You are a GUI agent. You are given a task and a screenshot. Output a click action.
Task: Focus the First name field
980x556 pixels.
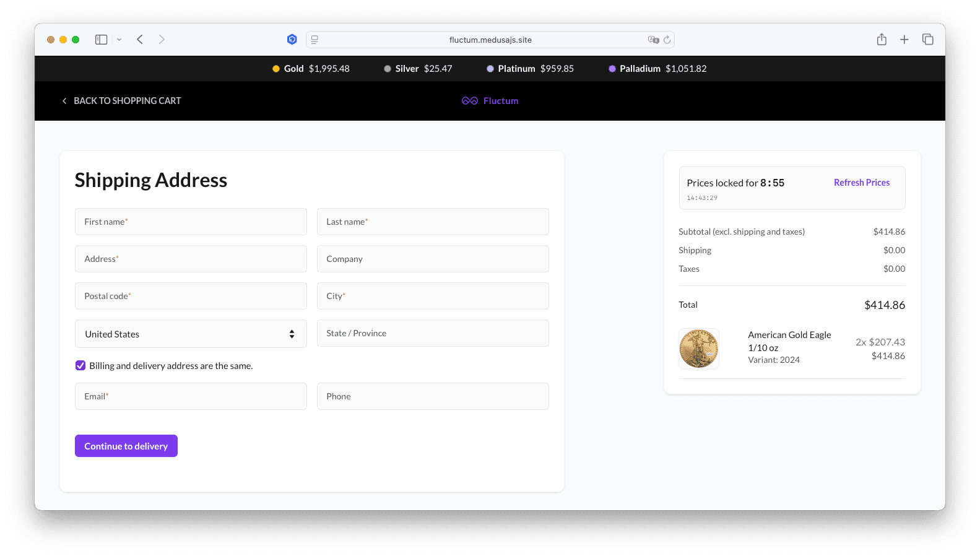coord(191,222)
